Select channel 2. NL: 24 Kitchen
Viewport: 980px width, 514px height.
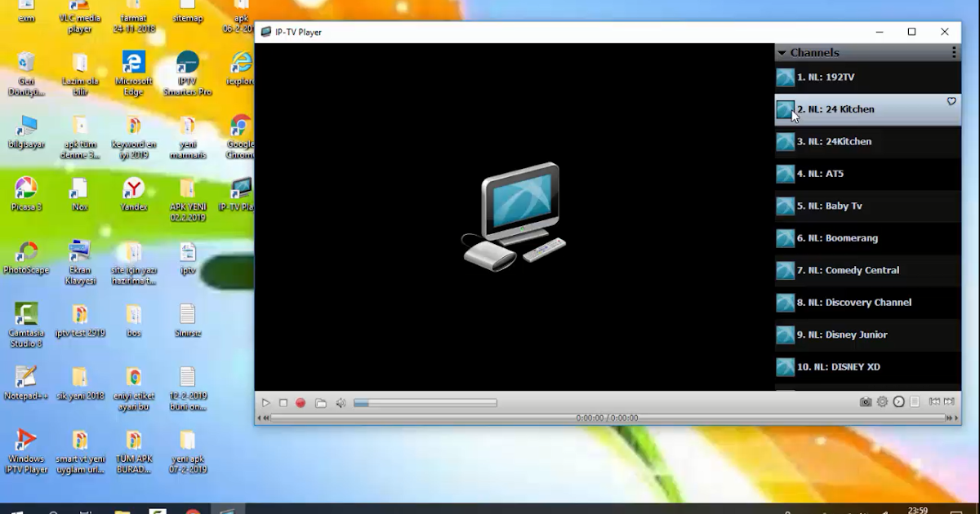(x=867, y=109)
